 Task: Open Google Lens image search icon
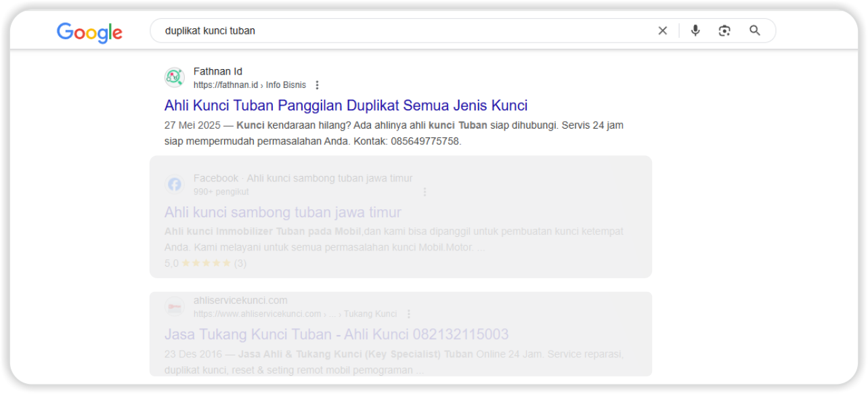(724, 30)
